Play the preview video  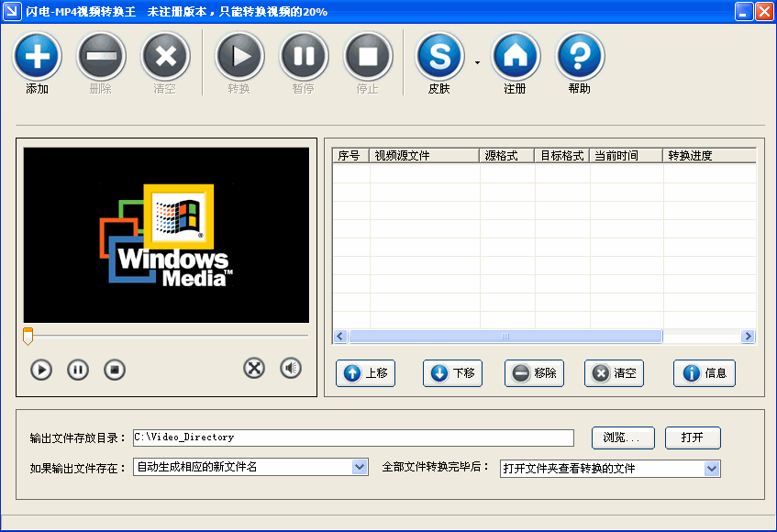point(41,370)
